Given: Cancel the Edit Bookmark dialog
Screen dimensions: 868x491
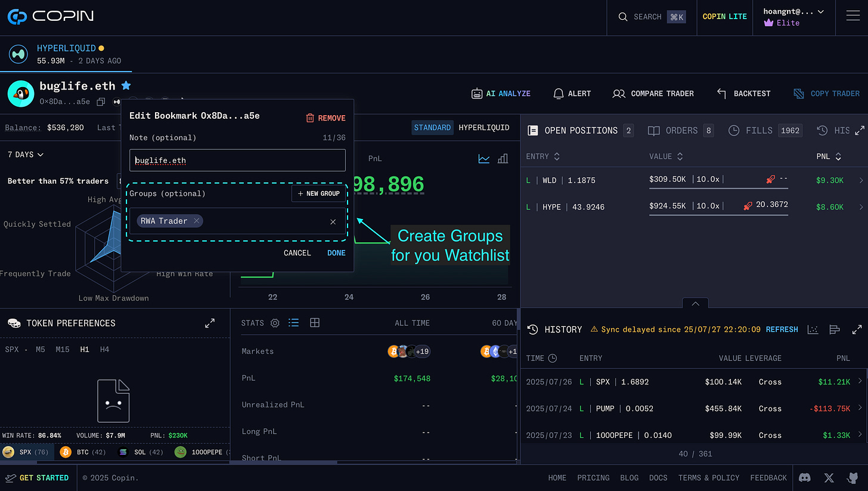Looking at the screenshot, I should tap(297, 253).
